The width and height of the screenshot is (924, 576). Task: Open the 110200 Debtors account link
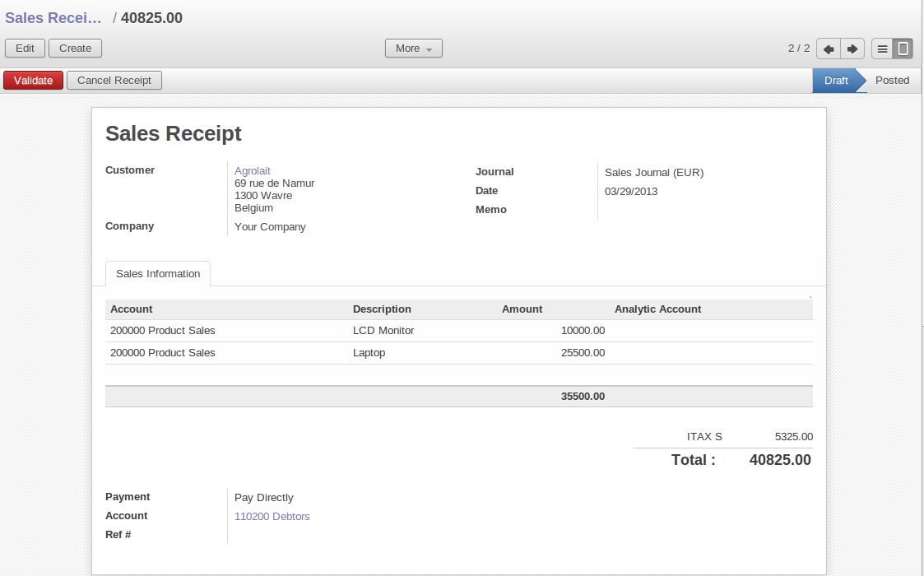272,517
